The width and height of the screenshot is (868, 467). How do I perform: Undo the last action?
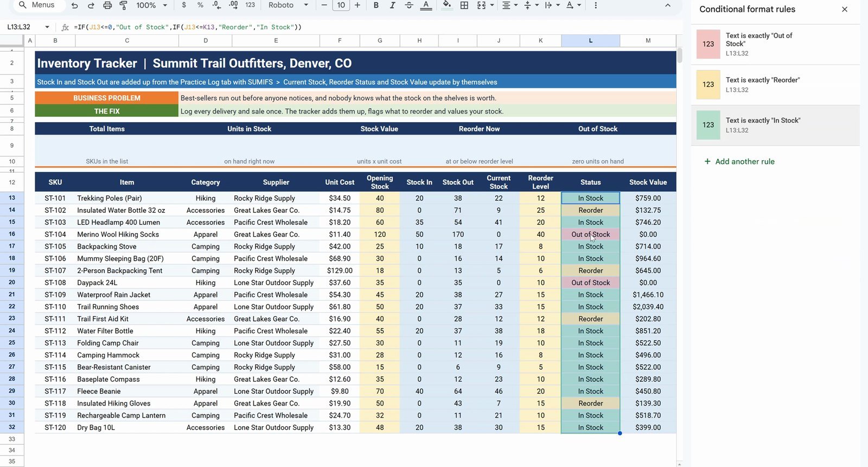click(74, 5)
